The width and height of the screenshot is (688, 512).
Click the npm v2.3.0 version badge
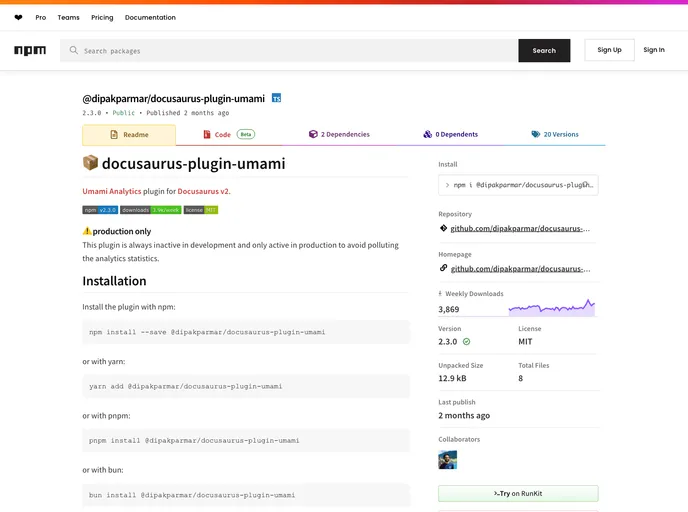[100, 210]
